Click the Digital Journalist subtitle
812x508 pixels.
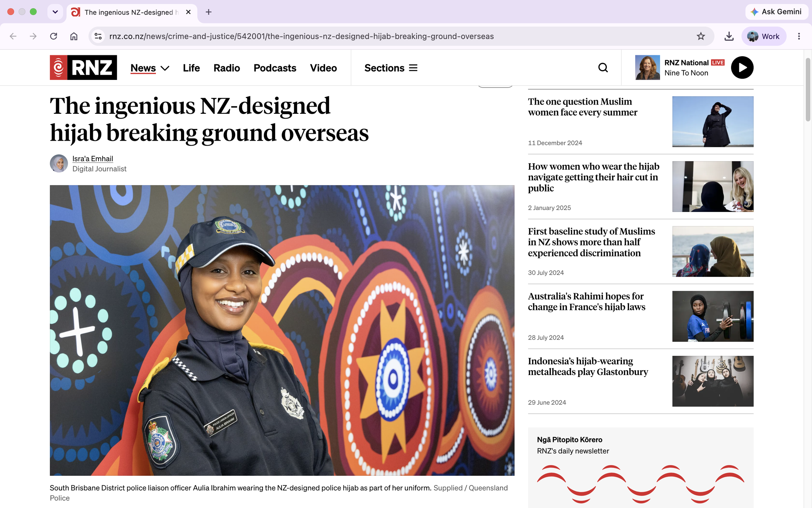[x=99, y=169]
